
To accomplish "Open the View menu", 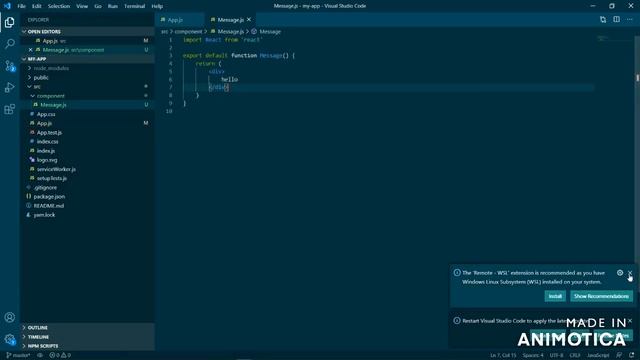I will point(82,6).
